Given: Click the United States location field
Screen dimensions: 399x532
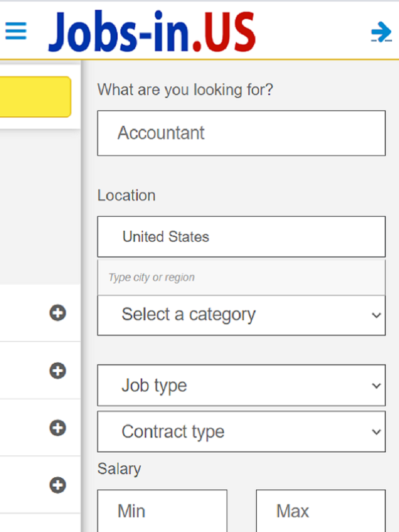Looking at the screenshot, I should coord(241,237).
